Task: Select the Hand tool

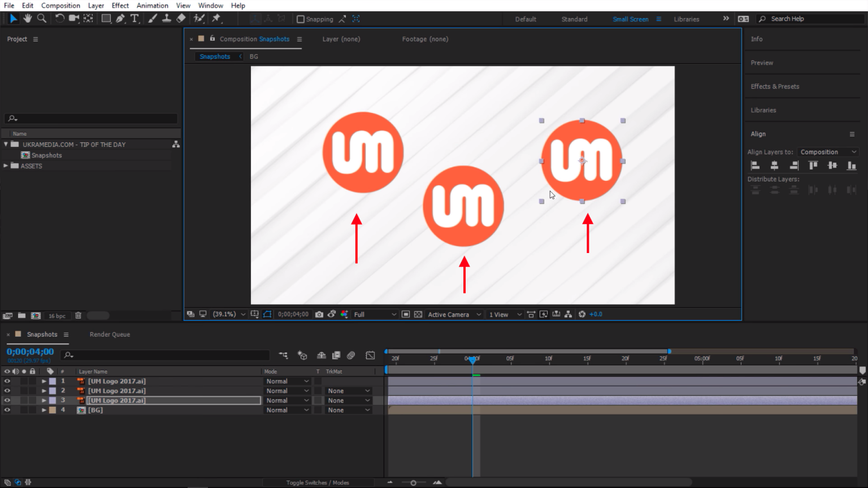Action: [x=27, y=19]
